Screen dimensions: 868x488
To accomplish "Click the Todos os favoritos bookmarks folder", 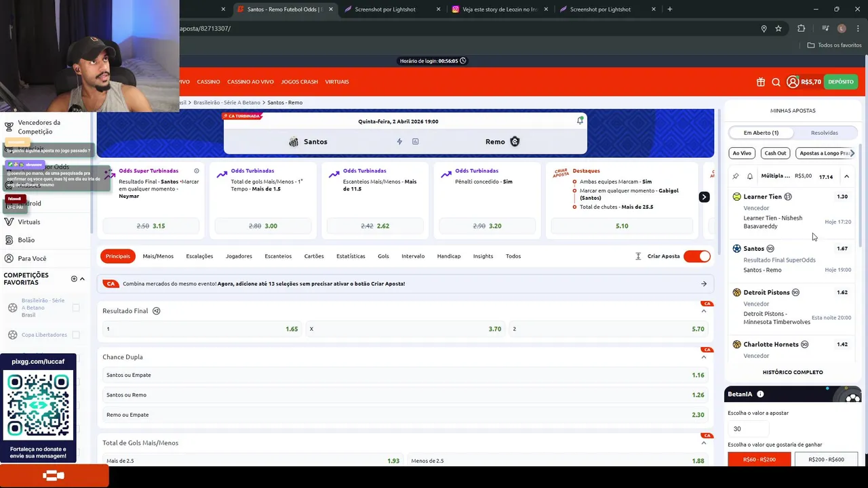I will 835,45.
